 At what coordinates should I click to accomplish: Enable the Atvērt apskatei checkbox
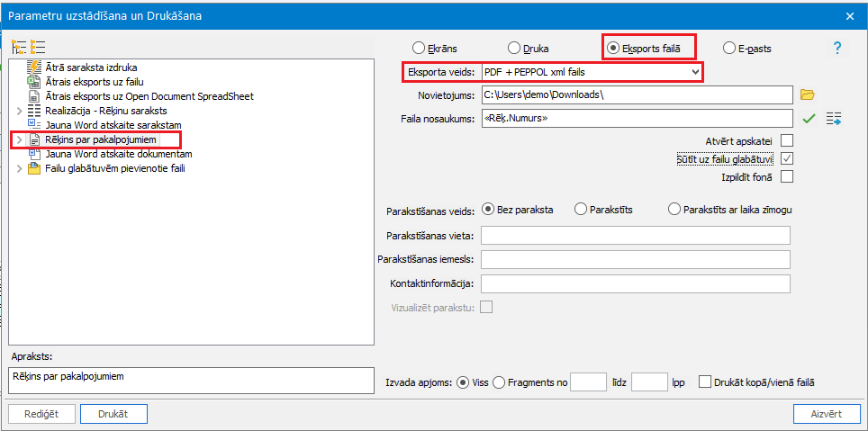pyautogui.click(x=787, y=140)
